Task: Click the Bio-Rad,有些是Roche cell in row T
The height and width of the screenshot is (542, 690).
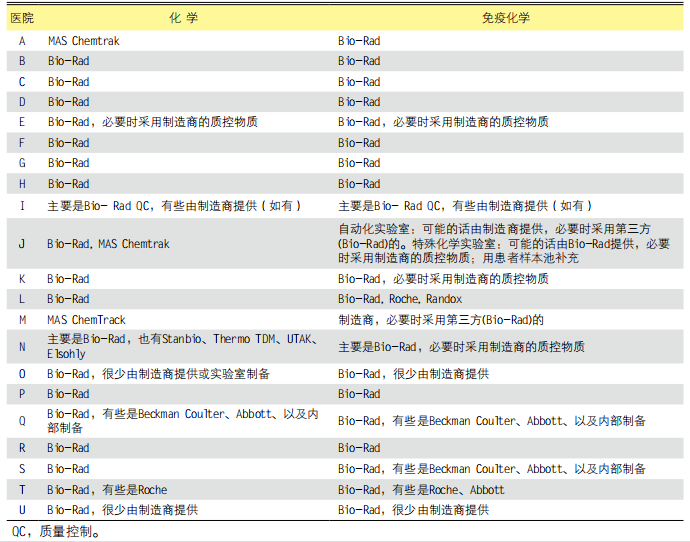Action: [107, 490]
